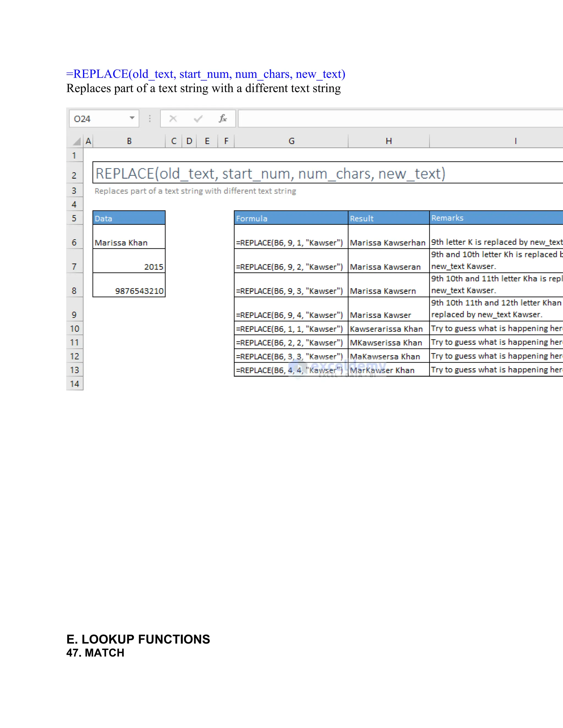Click the result cell MarKawser Khan
This screenshot has width=563, height=728.
[388, 370]
